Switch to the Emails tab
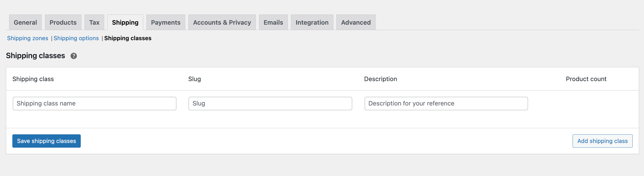The height and width of the screenshot is (176, 644). coord(273,22)
